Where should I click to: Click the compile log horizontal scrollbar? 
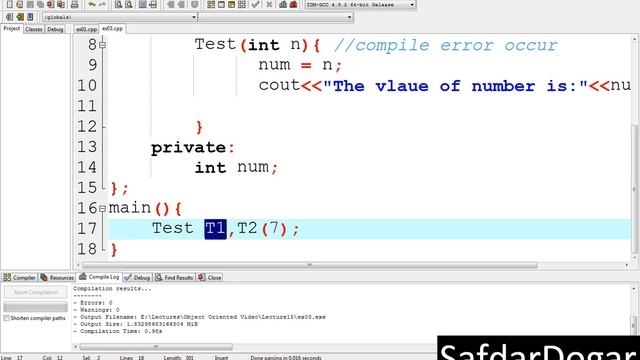tap(156, 347)
